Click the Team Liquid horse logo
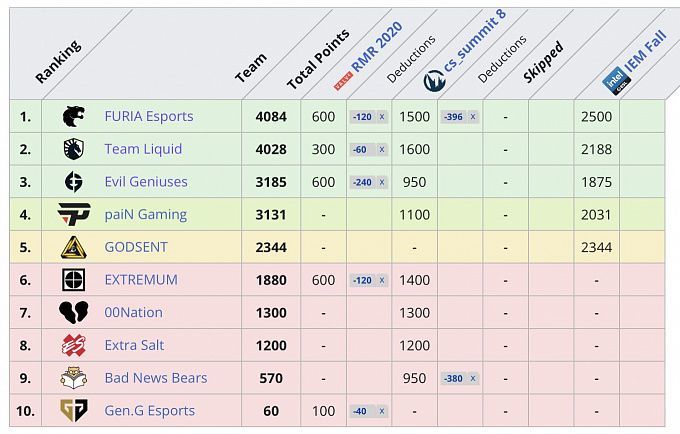The width and height of the screenshot is (680, 434). coord(73,149)
